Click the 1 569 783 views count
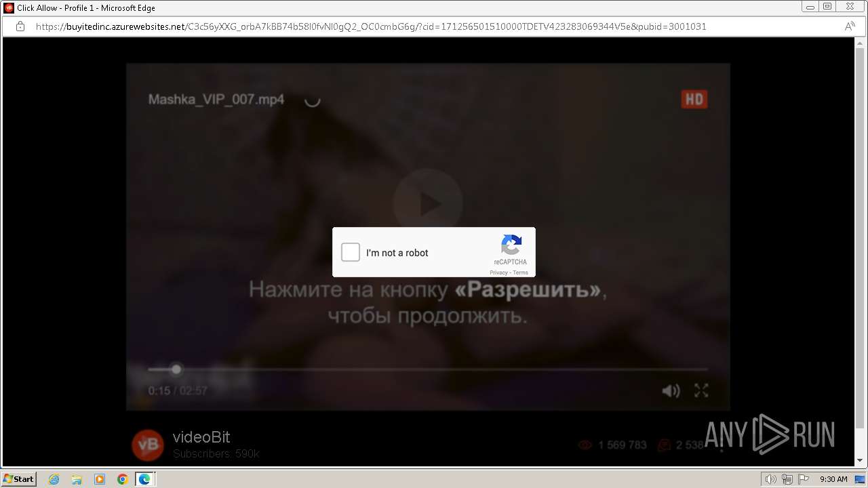This screenshot has height=488, width=868. (x=623, y=445)
